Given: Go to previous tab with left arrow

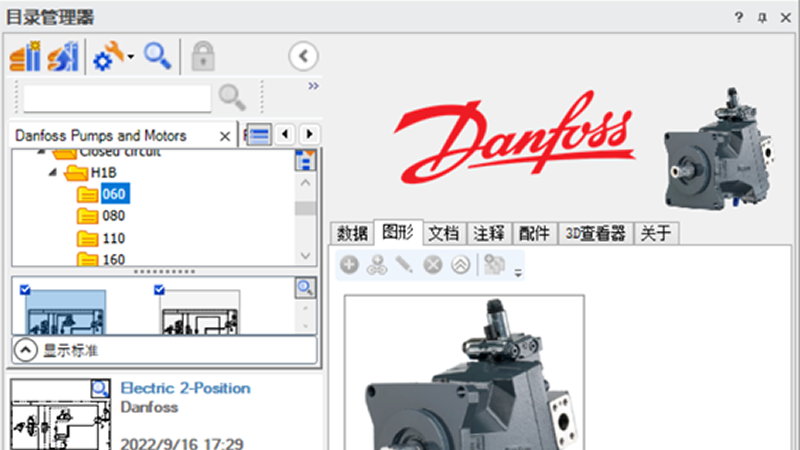Looking at the screenshot, I should tap(285, 134).
